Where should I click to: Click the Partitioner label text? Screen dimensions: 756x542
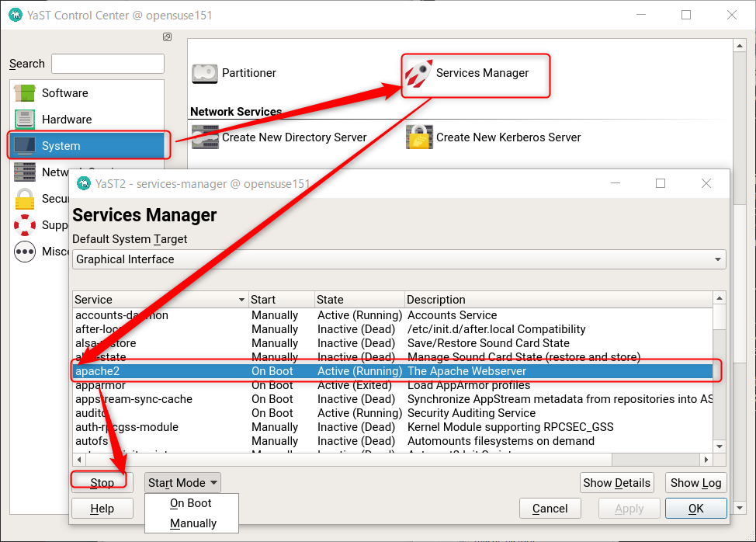click(249, 73)
